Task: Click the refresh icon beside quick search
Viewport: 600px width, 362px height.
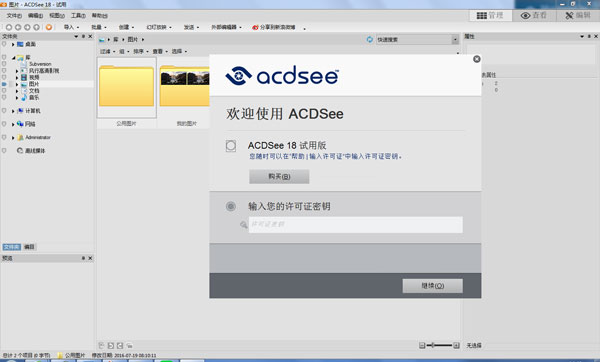Action: click(x=370, y=39)
